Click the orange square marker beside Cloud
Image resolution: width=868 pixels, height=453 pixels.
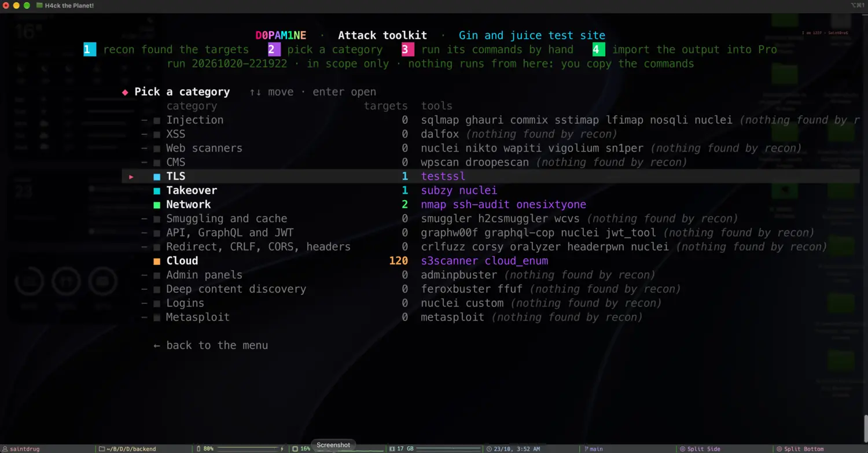pos(157,261)
